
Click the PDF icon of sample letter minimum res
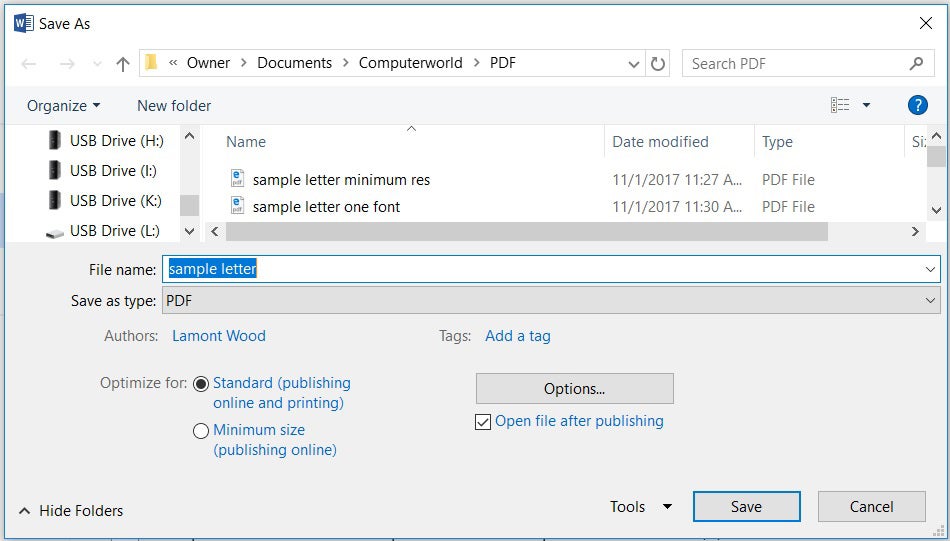(238, 179)
